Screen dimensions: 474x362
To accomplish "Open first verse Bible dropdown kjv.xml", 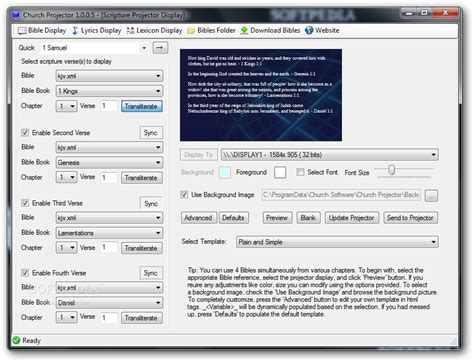I will click(x=109, y=76).
